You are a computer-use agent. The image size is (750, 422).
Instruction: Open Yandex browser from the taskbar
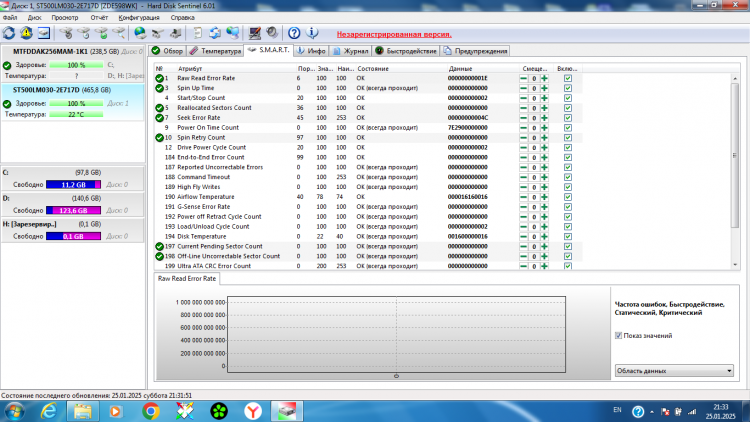point(253,411)
